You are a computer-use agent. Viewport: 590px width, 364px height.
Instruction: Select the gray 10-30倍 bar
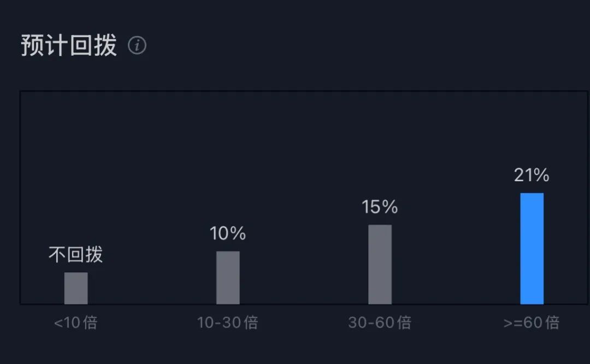pos(228,277)
